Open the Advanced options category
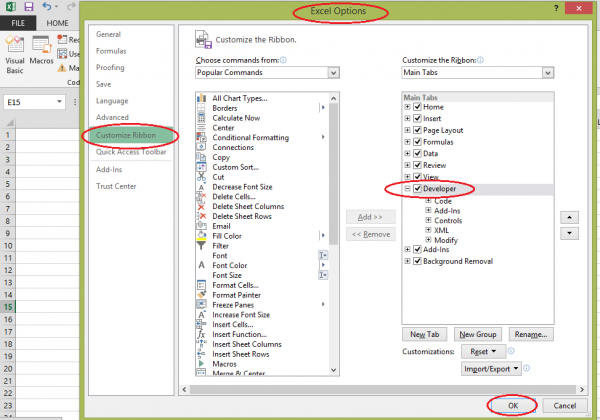600x420 pixels. coord(112,117)
